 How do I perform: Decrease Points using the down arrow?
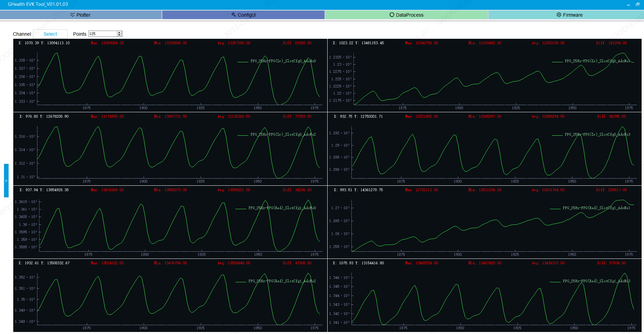[119, 35]
